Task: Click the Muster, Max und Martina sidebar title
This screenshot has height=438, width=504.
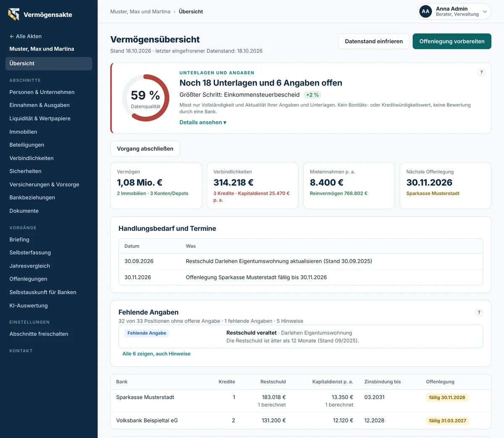Action: [x=42, y=49]
